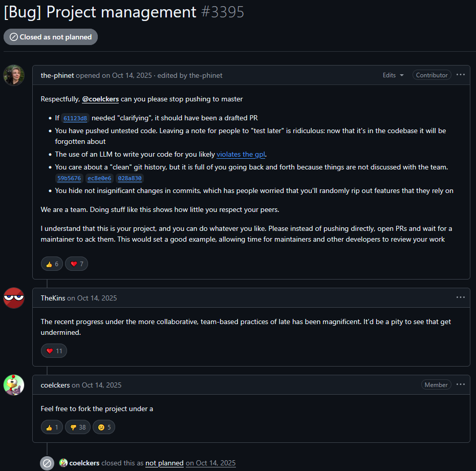476x471 pixels.
Task: Click the "Closed as not planned" status badge
Action: pos(51,37)
